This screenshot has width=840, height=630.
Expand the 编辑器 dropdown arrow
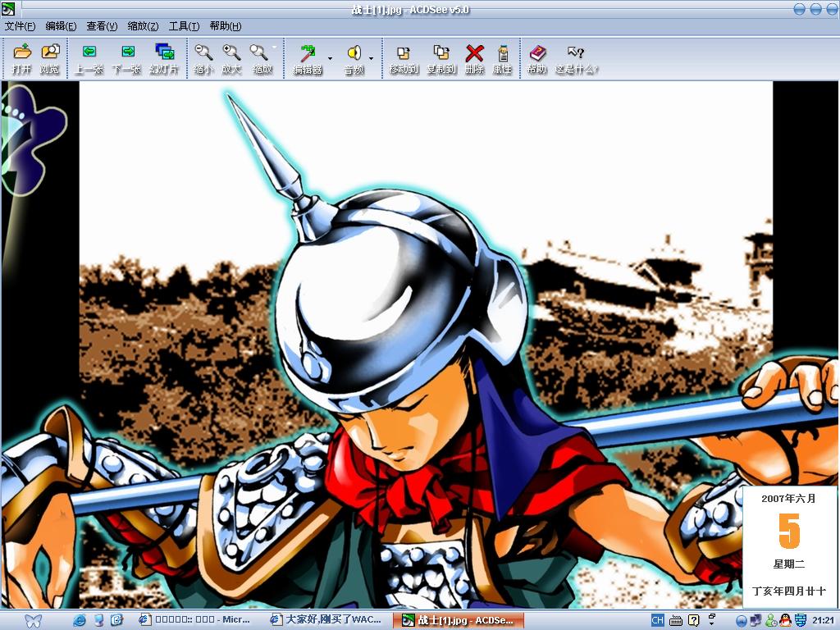coord(330,58)
